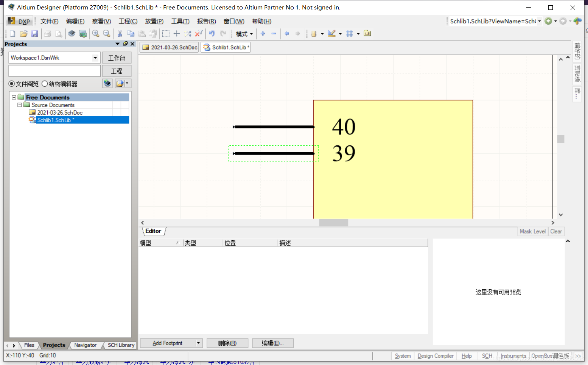
Task: Click the Cut scissors icon
Action: pyautogui.click(x=120, y=34)
